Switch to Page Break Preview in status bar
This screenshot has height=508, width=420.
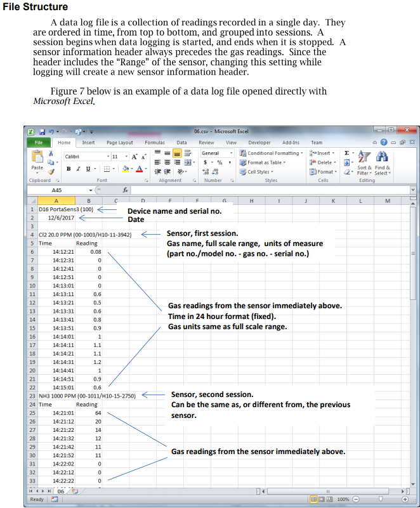(x=329, y=499)
